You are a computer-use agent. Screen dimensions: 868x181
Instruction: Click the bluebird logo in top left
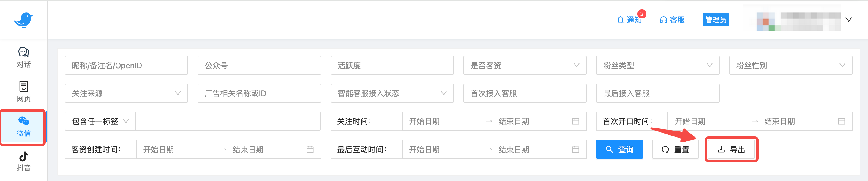[x=23, y=20]
